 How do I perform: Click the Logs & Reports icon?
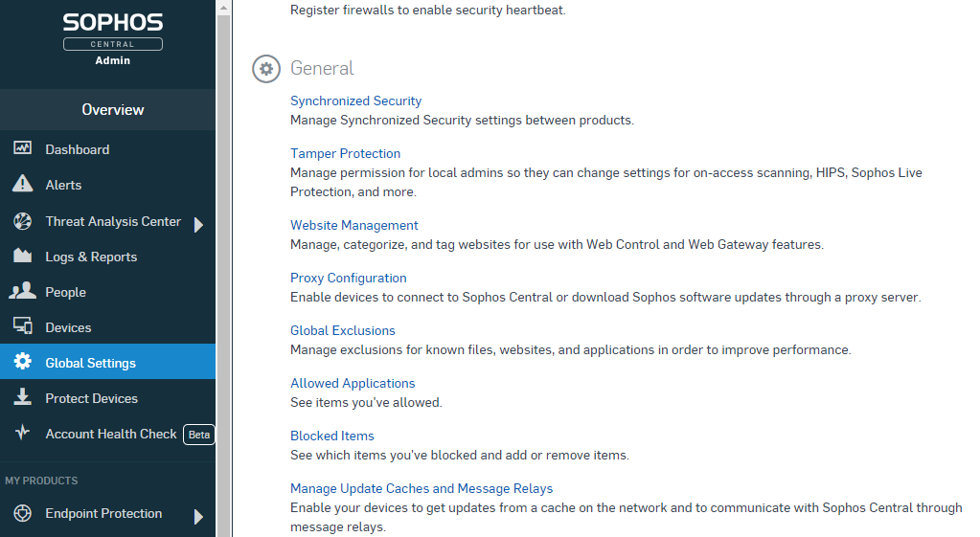22,257
